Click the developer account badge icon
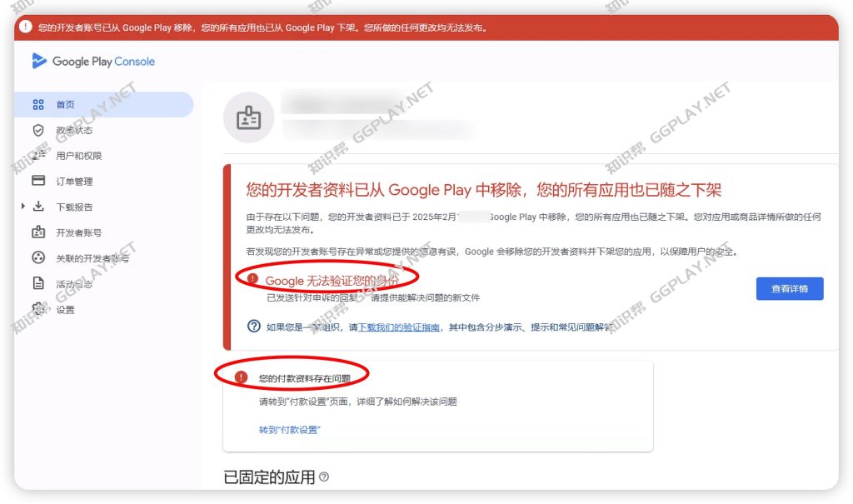Image resolution: width=853 pixels, height=504 pixels. pyautogui.click(x=38, y=232)
